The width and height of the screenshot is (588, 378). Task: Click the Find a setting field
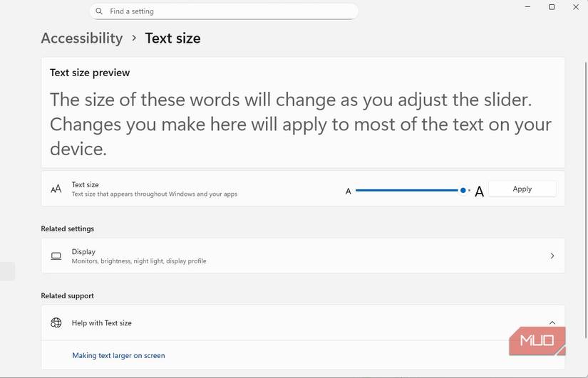pyautogui.click(x=224, y=11)
